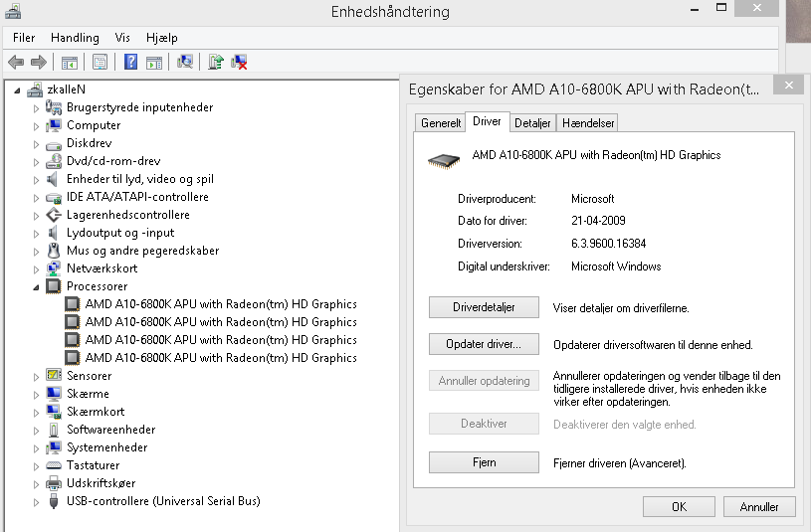Open the Vis menu
Image resolution: width=811 pixels, height=532 pixels.
(122, 38)
